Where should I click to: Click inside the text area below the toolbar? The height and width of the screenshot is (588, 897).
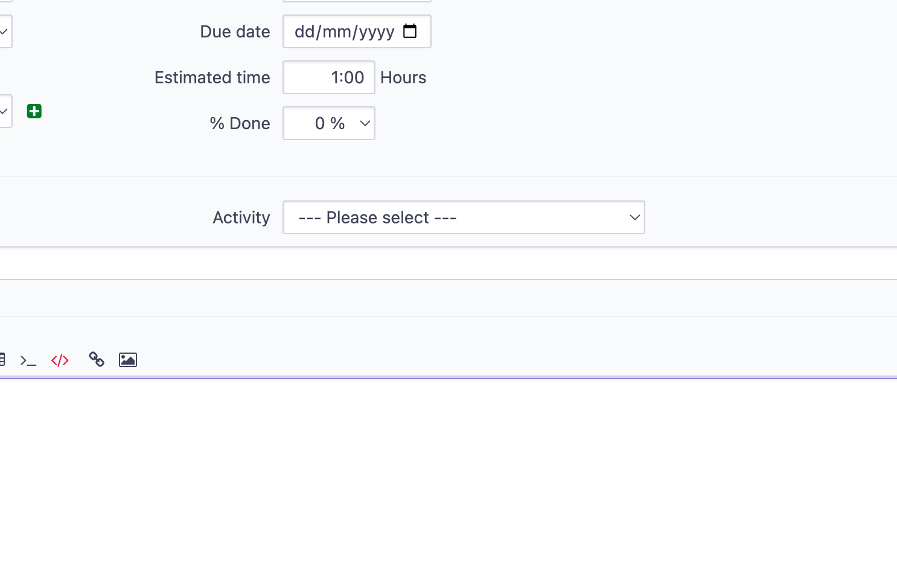pyautogui.click(x=448, y=483)
